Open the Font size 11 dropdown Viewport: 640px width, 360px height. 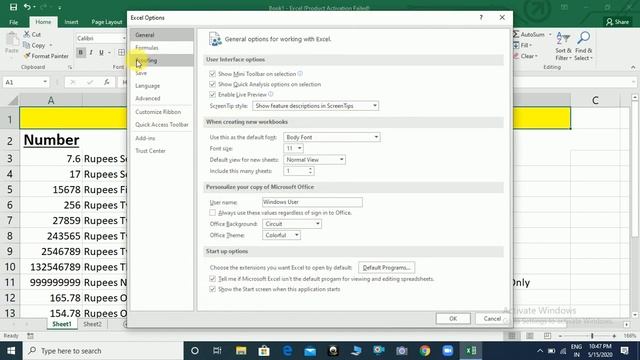click(x=293, y=148)
